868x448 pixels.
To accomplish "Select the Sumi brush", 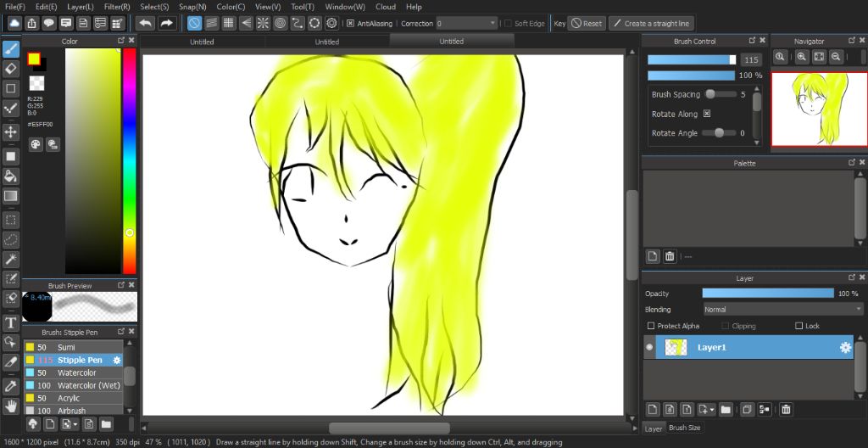I will click(73, 347).
